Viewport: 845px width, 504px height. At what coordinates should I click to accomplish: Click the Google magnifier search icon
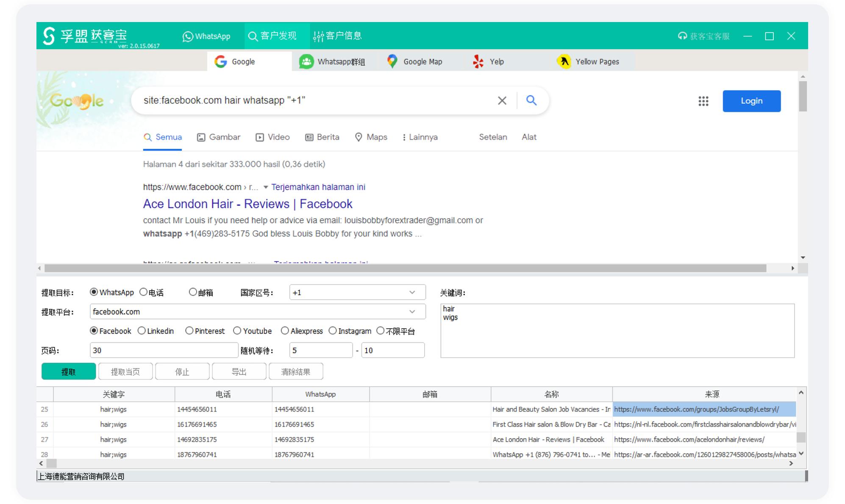pos(531,100)
